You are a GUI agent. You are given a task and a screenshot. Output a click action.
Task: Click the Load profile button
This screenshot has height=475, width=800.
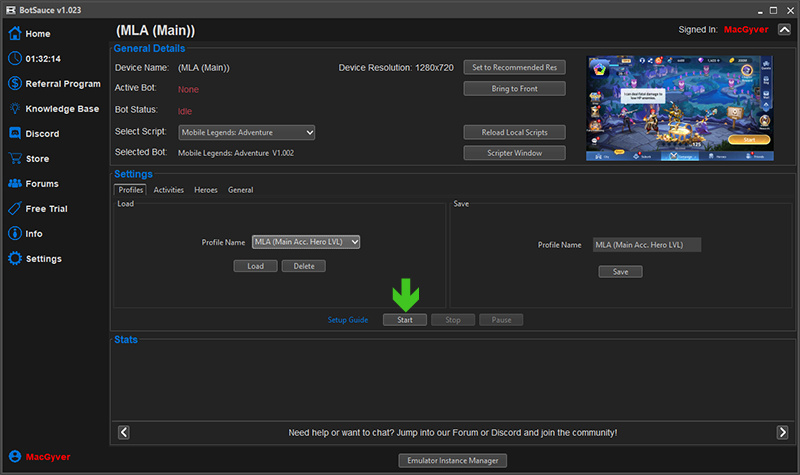pyautogui.click(x=256, y=266)
